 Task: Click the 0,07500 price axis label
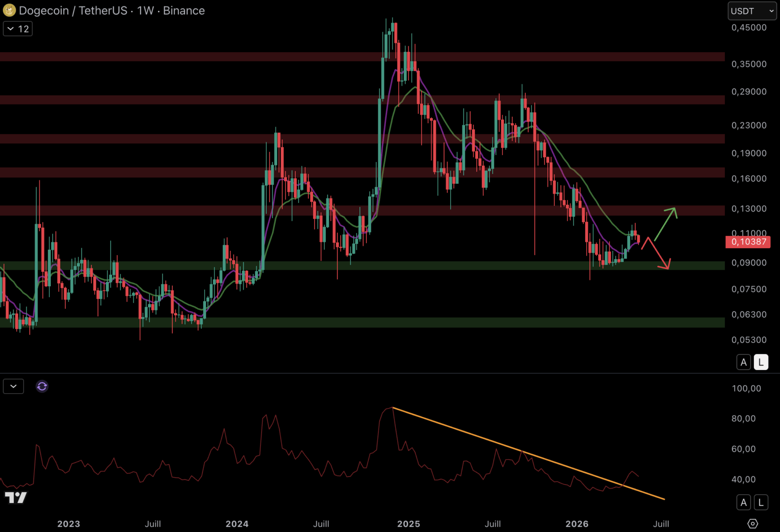tap(749, 289)
